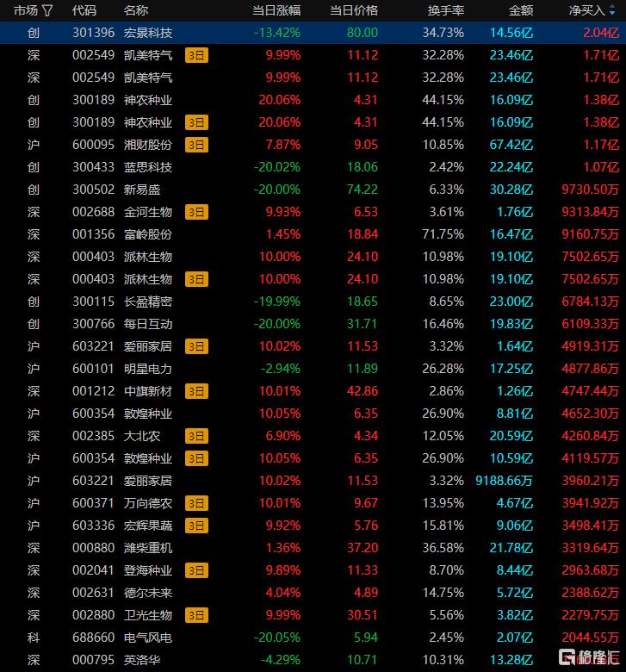Screen dimensions: 626x672
Task: Click the 3日 badge next to 宏辉果蔬
Action: click(x=196, y=526)
